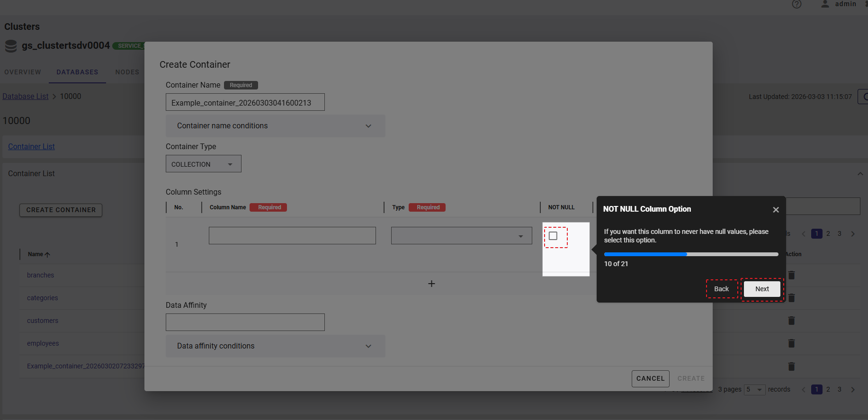Click trash icon for customers row
Viewport: 868px width, 420px height.
tap(791, 321)
